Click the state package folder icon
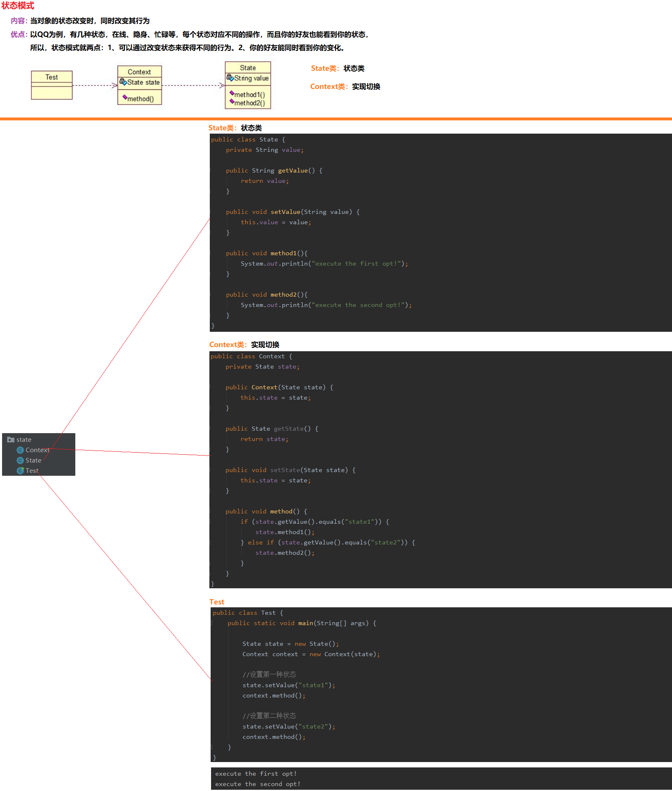This screenshot has width=672, height=791. pyautogui.click(x=11, y=439)
